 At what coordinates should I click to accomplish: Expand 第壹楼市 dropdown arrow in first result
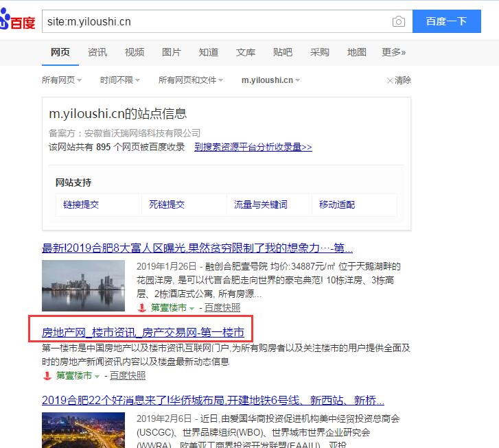pyautogui.click(x=192, y=308)
